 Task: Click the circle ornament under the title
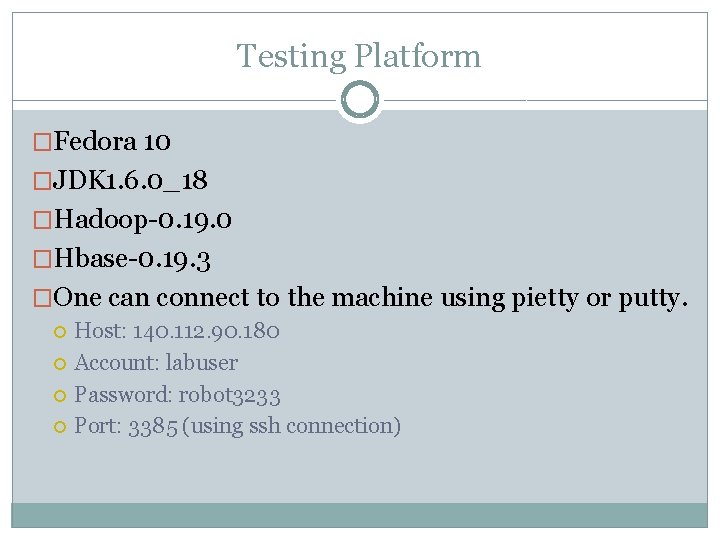360,99
